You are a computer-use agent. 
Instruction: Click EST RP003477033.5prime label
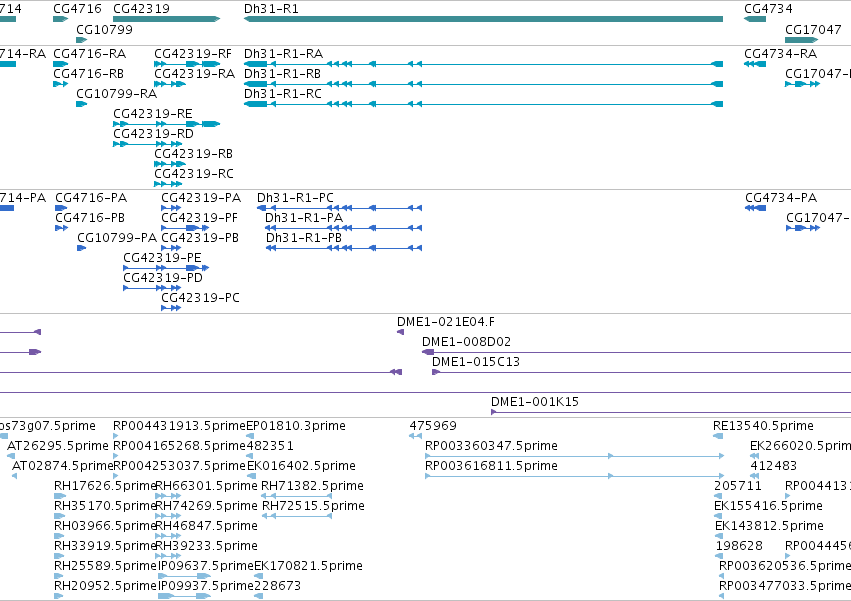click(x=785, y=587)
